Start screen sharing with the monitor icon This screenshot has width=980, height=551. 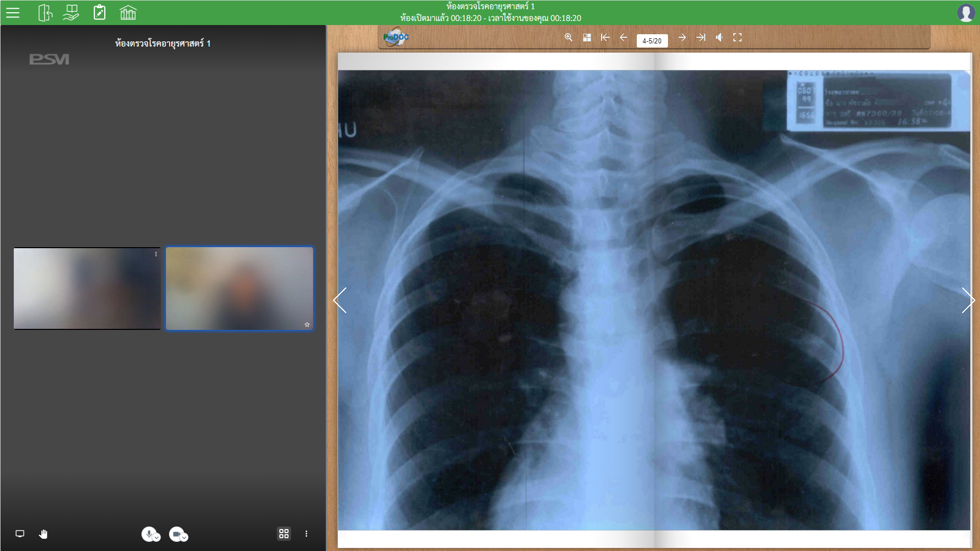20,534
